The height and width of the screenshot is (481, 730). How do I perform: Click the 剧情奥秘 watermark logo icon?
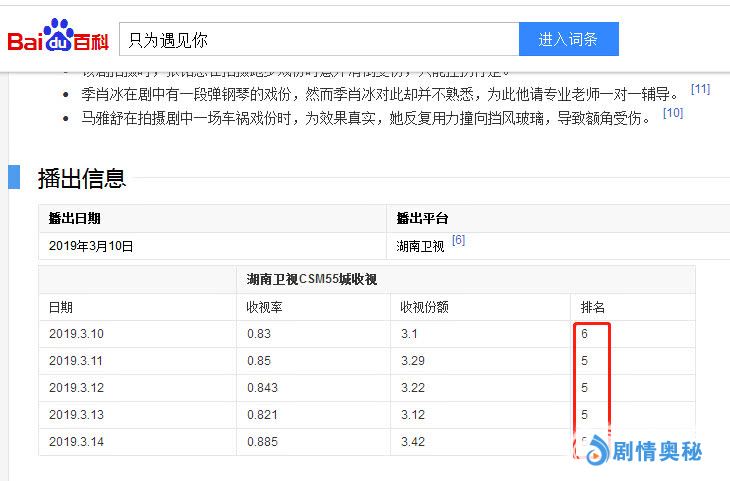597,451
